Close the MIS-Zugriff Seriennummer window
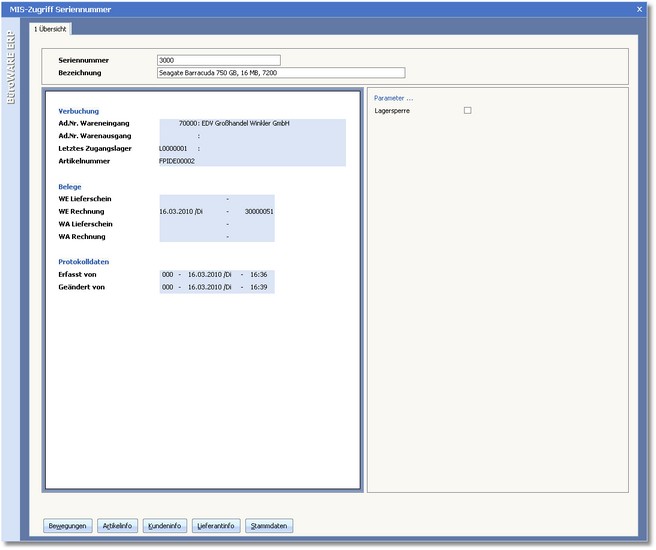 639,9
